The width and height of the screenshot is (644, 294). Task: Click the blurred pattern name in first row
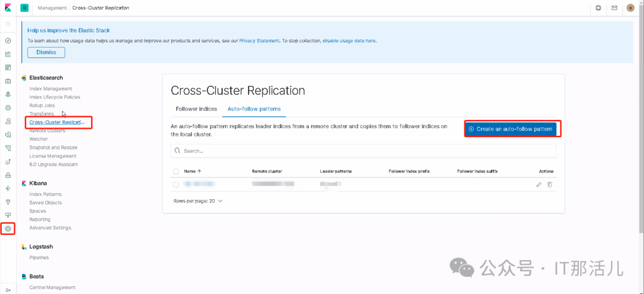tap(200, 185)
